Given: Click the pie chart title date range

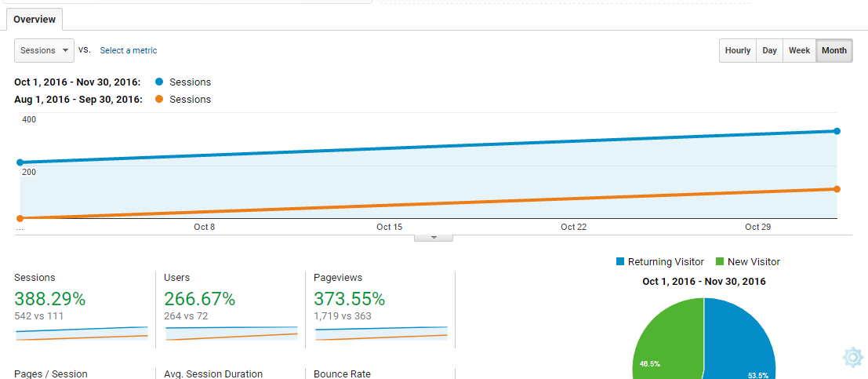Looking at the screenshot, I should pos(704,282).
